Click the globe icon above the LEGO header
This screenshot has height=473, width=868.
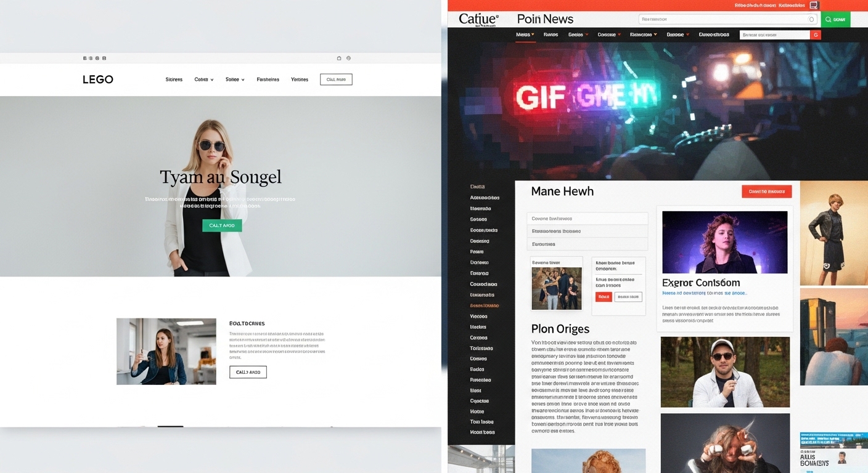click(x=348, y=58)
